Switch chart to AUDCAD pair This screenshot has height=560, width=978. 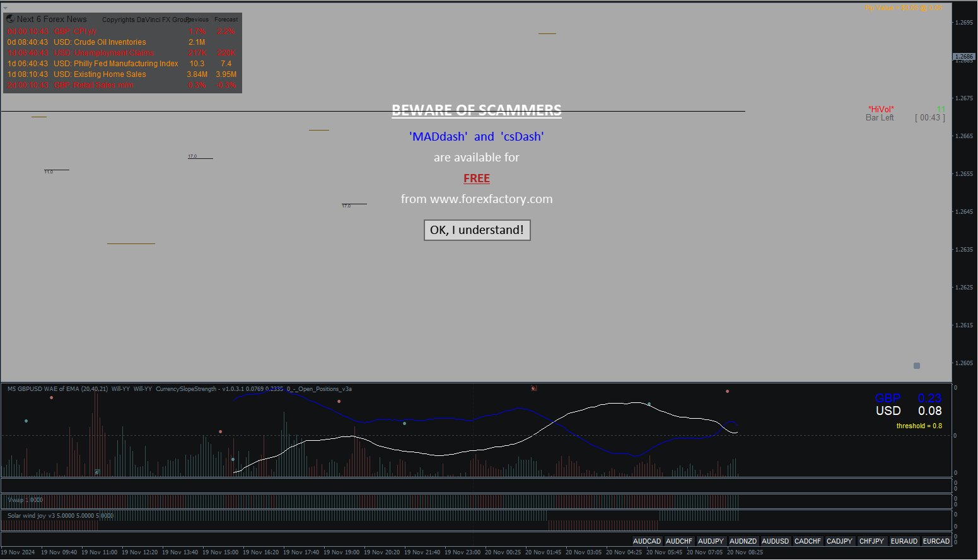[x=647, y=541]
